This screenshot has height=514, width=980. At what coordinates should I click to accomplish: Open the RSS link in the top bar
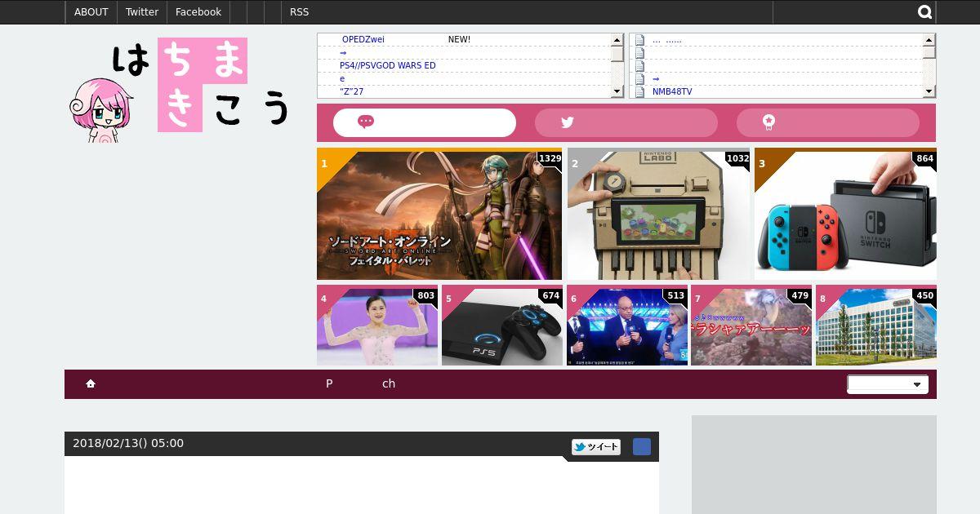click(300, 12)
